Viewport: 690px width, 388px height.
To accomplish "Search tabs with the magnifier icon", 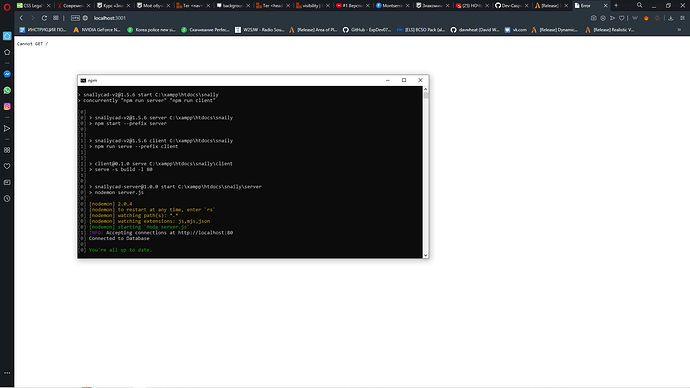I will (x=639, y=5).
